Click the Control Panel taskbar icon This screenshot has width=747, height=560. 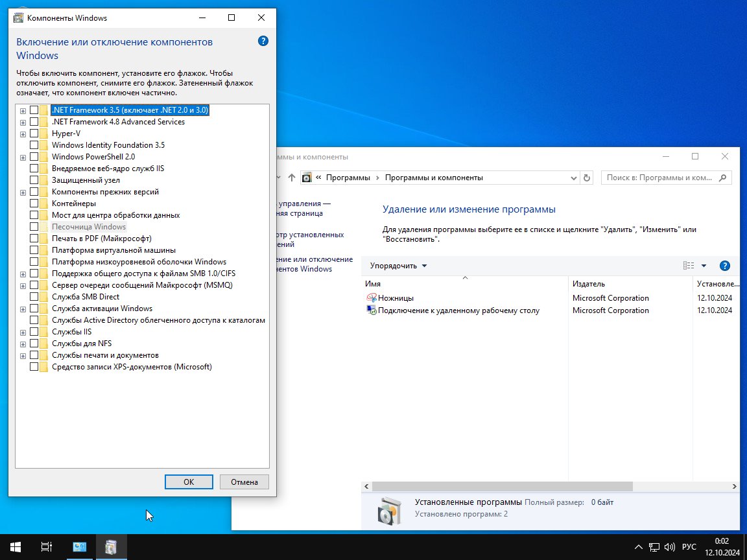coord(80,546)
